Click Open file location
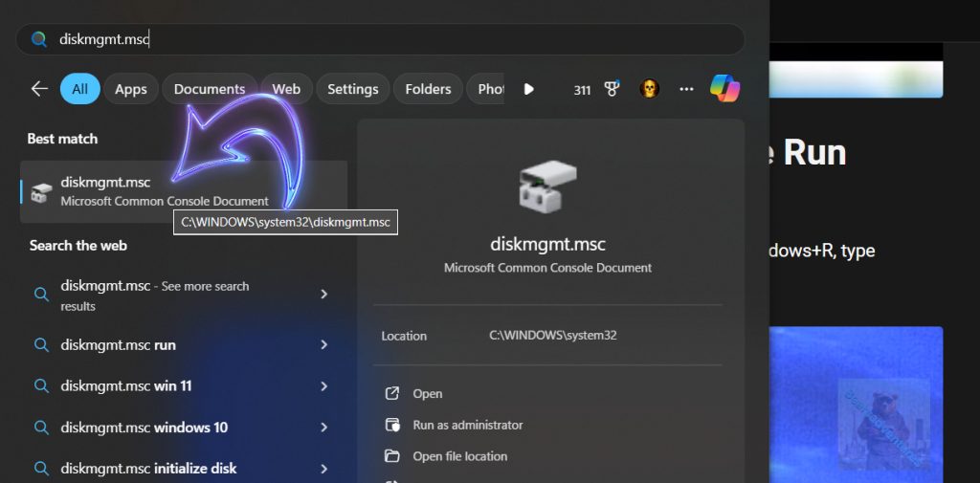Screen dimensions: 980x483 [459, 456]
